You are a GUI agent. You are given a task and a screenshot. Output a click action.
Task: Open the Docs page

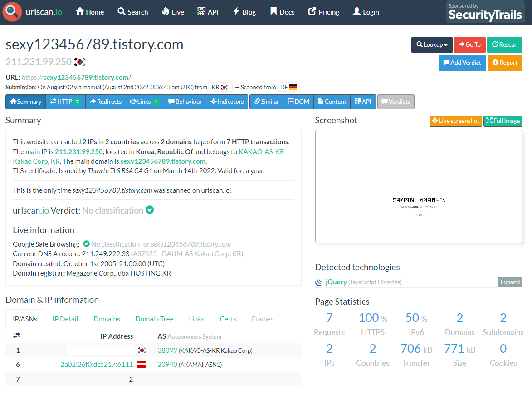pos(282,12)
